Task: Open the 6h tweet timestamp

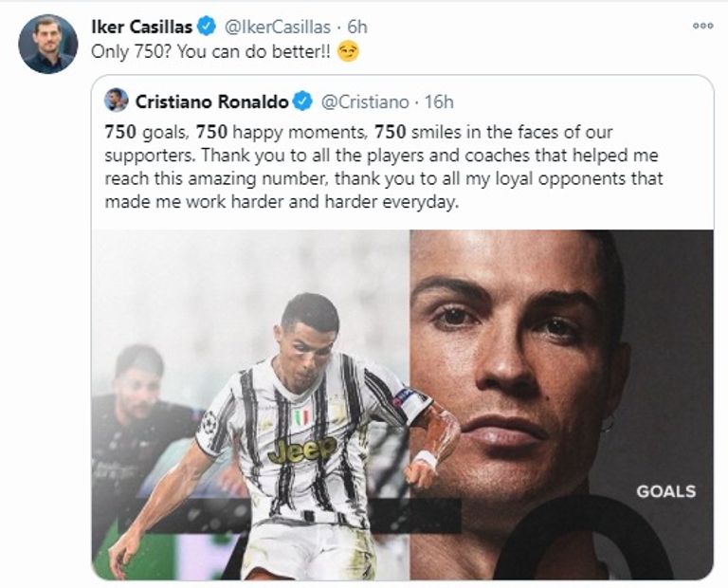Action: point(356,27)
